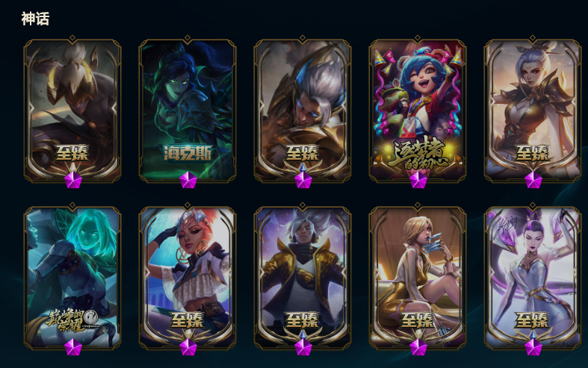Click the purple gem under the 逐梦者的初心 card

click(418, 180)
